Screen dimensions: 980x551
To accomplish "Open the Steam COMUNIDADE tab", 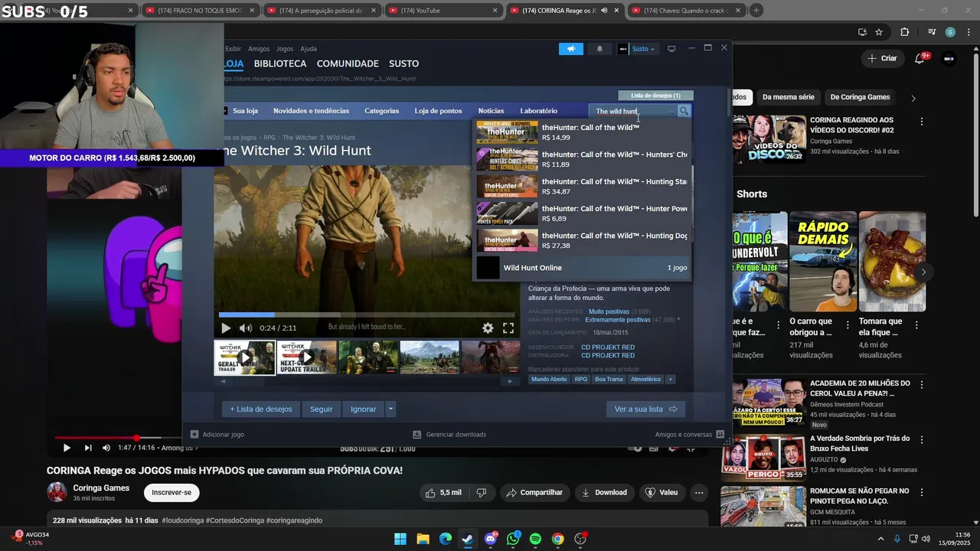I will click(348, 64).
